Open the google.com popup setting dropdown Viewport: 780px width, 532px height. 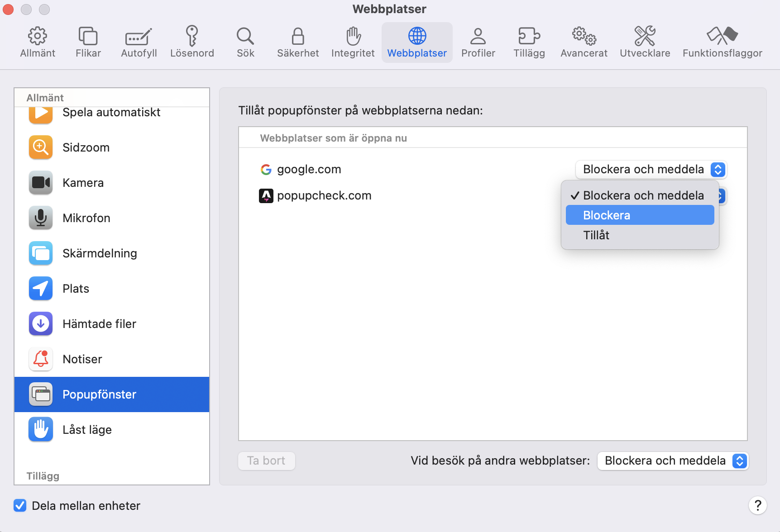pyautogui.click(x=651, y=169)
